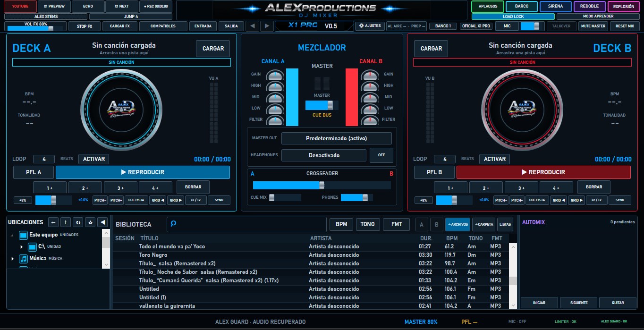This screenshot has height=330, width=644.
Task: Go back in Ubicaciones with left arrow
Action: pyautogui.click(x=54, y=222)
